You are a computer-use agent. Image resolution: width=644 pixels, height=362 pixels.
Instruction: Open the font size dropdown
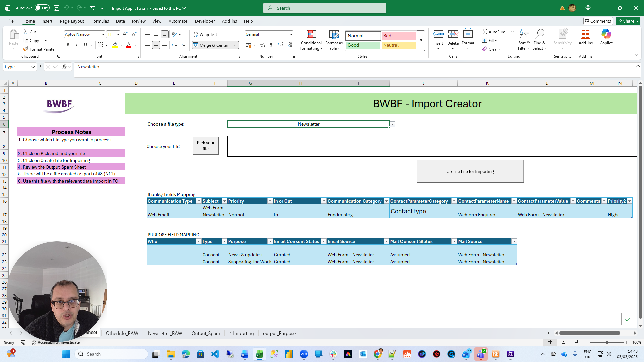pyautogui.click(x=118, y=34)
